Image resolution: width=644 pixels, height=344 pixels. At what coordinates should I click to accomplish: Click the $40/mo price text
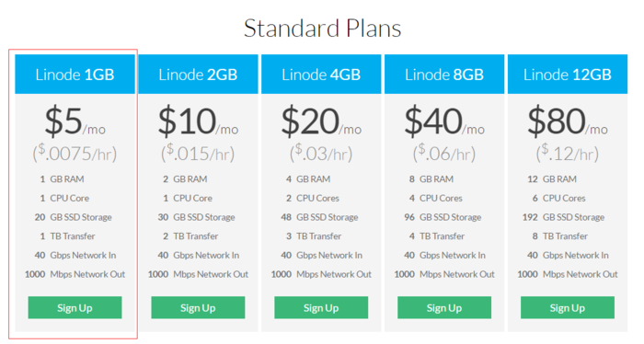(x=444, y=121)
